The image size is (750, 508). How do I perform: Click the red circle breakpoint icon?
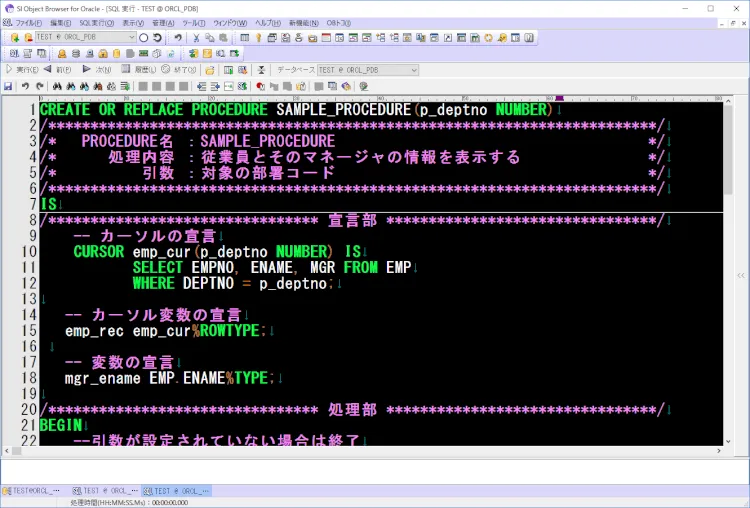(x=260, y=87)
